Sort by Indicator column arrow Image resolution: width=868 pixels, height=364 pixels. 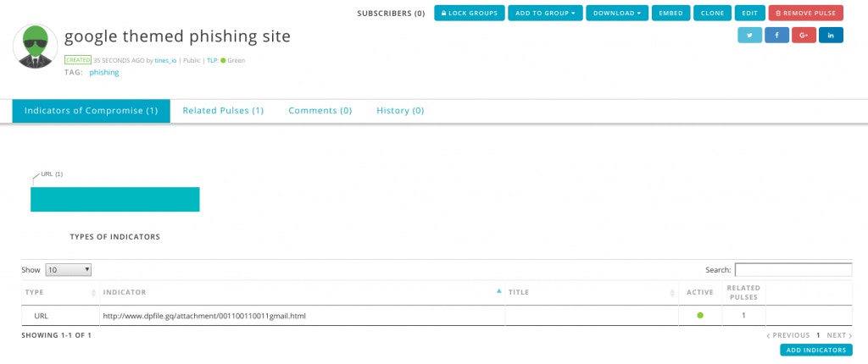point(498,291)
